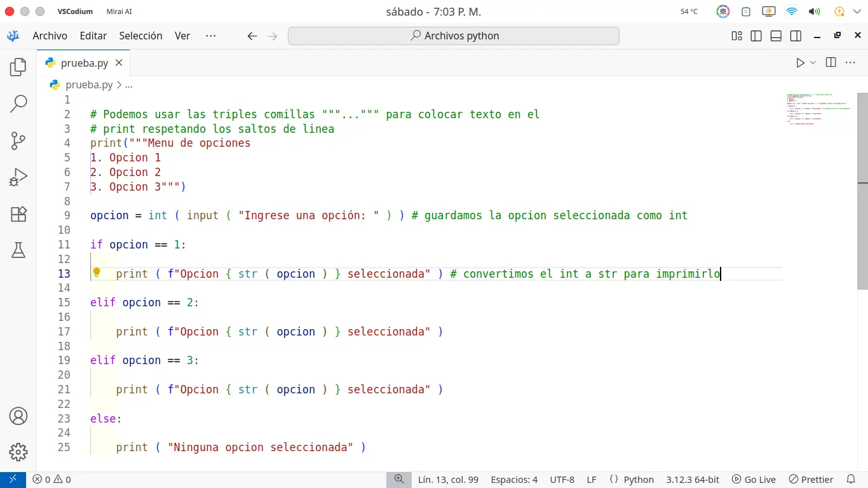Click the errors and warnings counter in the status bar
This screenshot has width=868, height=488.
coord(52,480)
